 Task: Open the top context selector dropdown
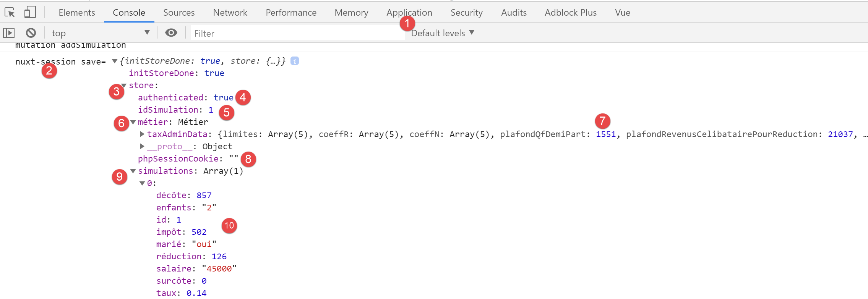[100, 33]
